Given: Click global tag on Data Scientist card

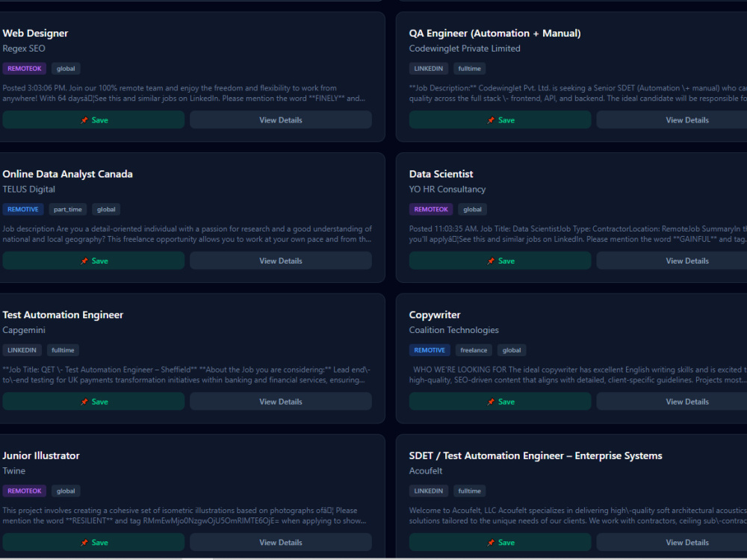Looking at the screenshot, I should tap(472, 210).
